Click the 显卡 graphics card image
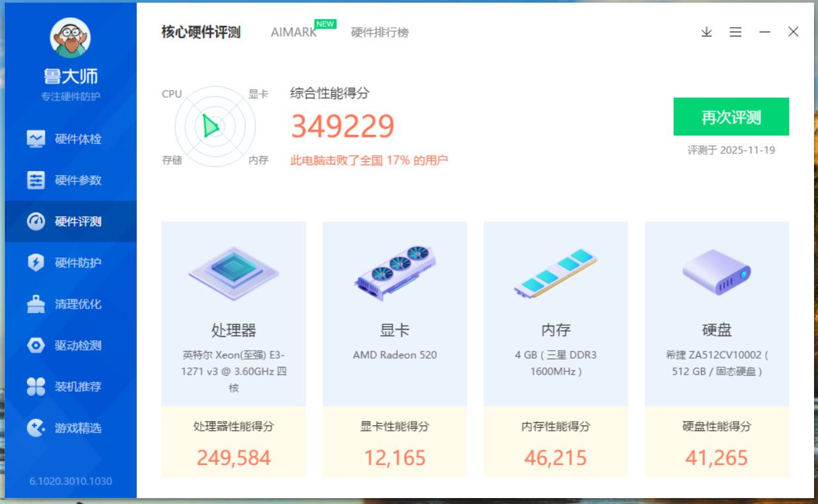This screenshot has height=504, width=818. [394, 272]
